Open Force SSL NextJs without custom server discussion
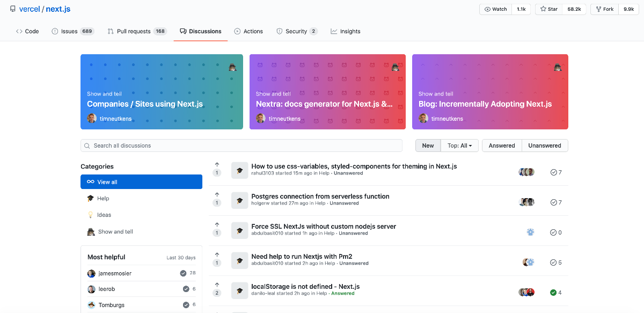Screen dimensions: 644x313 coord(324,227)
